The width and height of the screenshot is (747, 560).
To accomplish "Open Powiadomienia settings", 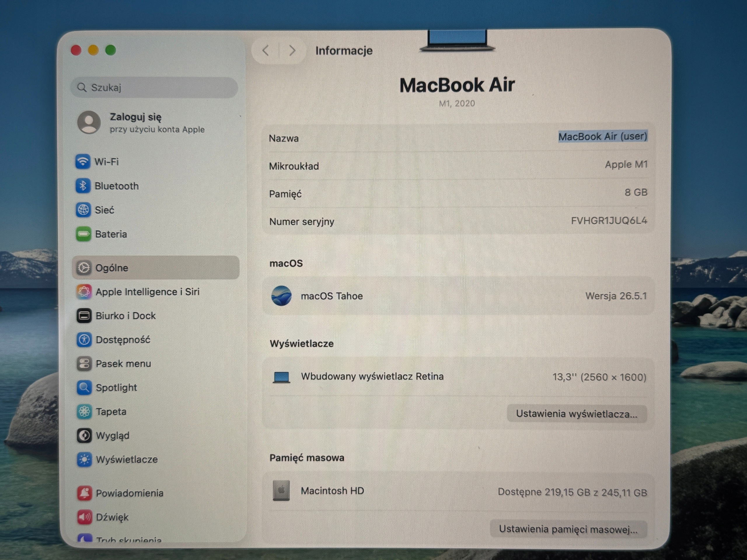I will click(156, 493).
